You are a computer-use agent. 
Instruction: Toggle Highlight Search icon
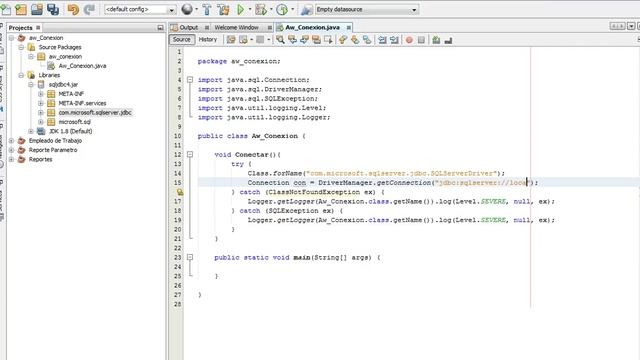316,40
